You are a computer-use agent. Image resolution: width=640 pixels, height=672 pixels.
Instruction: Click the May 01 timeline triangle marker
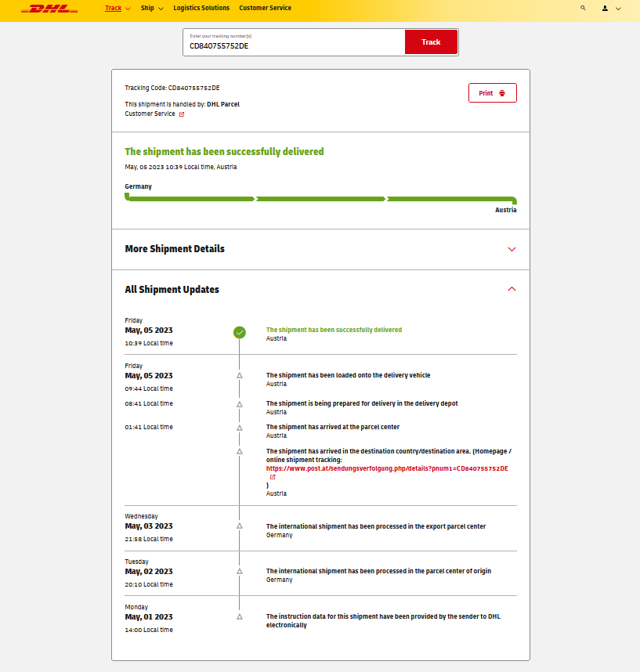pyautogui.click(x=240, y=617)
